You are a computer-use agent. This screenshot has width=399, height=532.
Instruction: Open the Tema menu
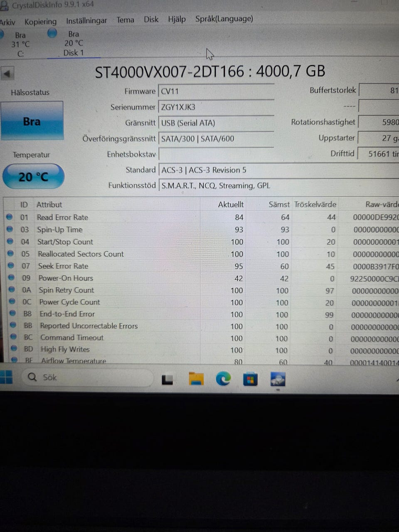pos(125,20)
